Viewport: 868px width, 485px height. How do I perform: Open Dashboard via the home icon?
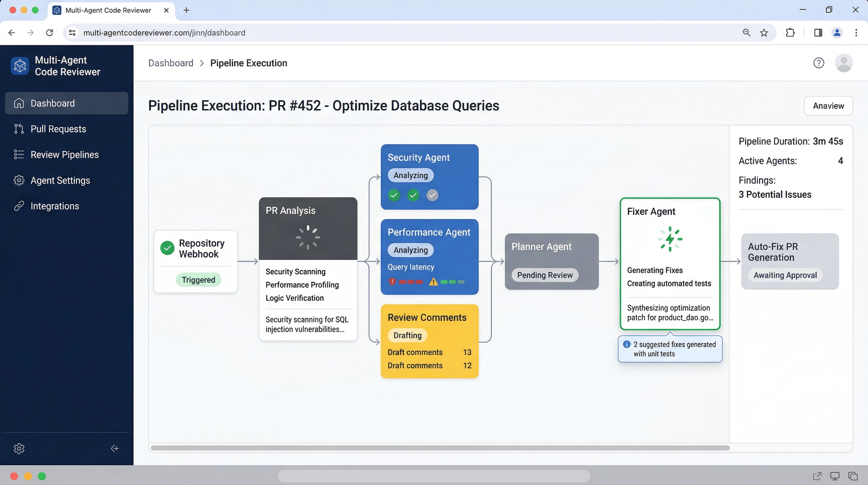[x=19, y=103]
